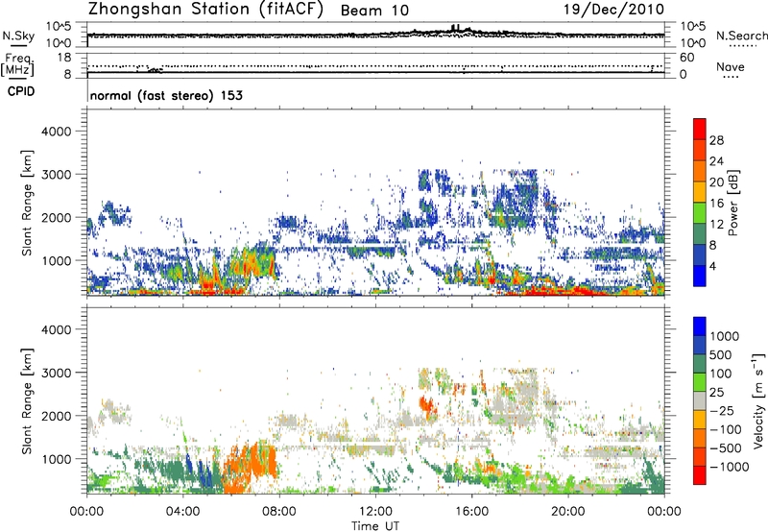Click the 'CPID' label

click(x=21, y=91)
